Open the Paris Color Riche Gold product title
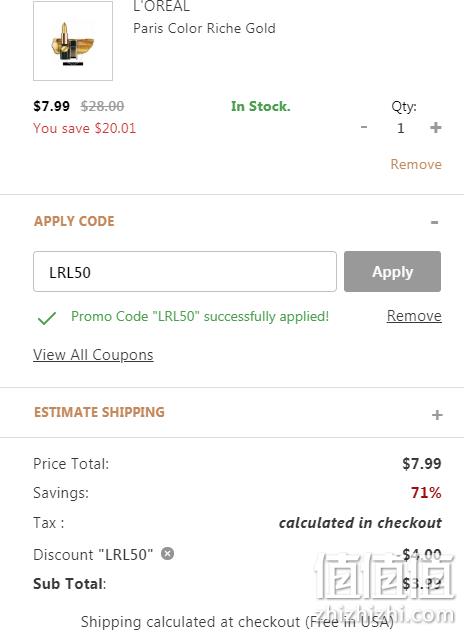Viewport: 464px width, 632px height. point(204,28)
